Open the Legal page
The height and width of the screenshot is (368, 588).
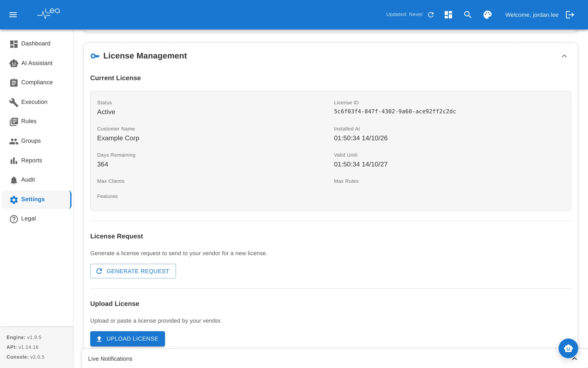pyautogui.click(x=37, y=219)
